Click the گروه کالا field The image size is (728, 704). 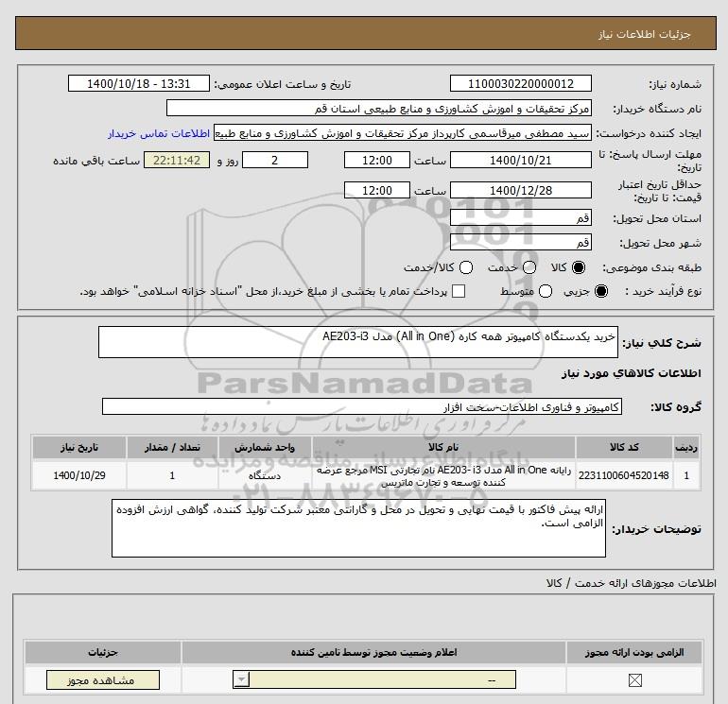coord(362,406)
